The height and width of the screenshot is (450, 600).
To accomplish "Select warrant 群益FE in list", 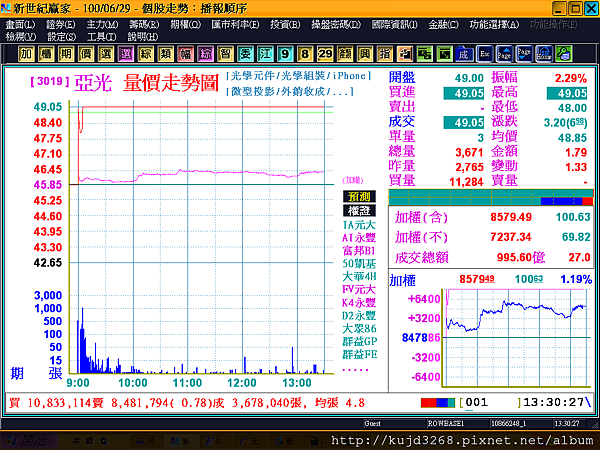I will pos(360,355).
